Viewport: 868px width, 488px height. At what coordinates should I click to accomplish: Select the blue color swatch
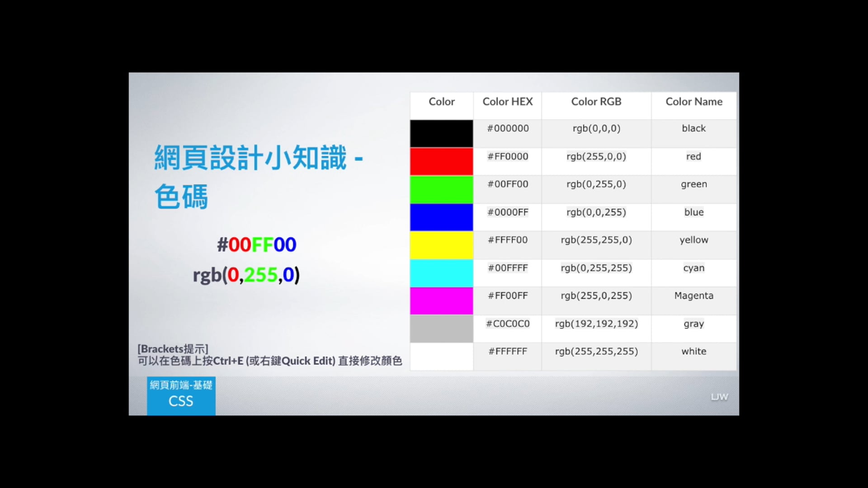coord(441,217)
